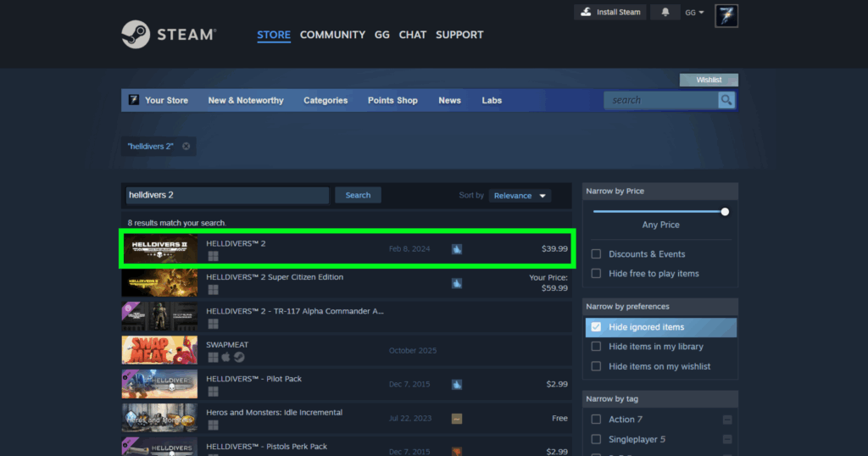Open the Wishlist button

coord(709,80)
